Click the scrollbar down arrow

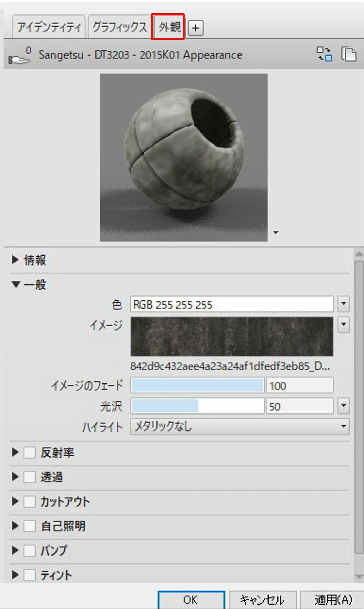tap(359, 576)
